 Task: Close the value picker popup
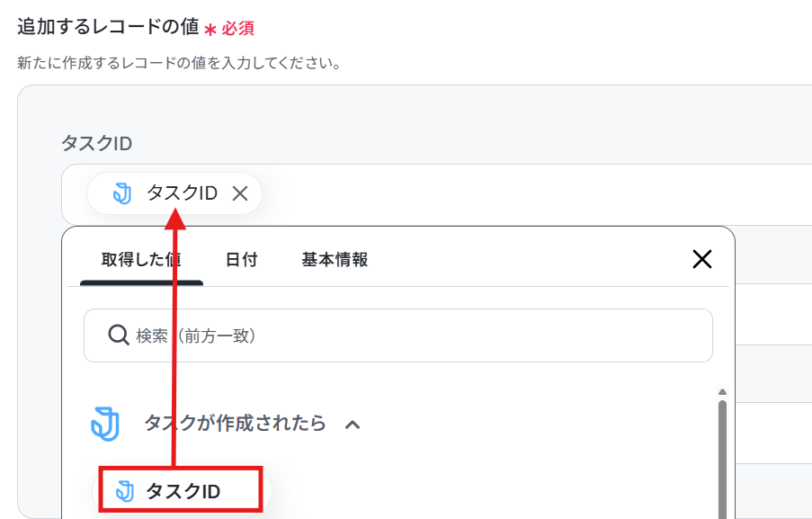tap(701, 259)
